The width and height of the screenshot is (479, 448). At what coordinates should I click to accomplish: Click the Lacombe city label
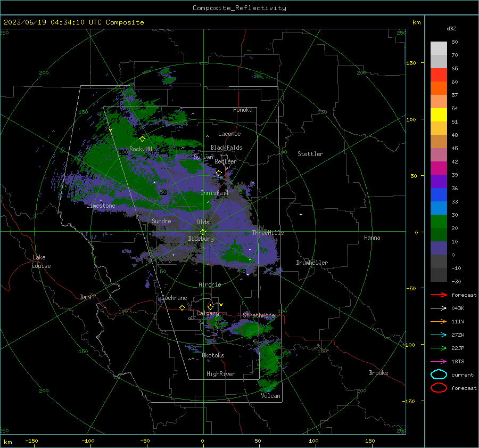pos(229,134)
